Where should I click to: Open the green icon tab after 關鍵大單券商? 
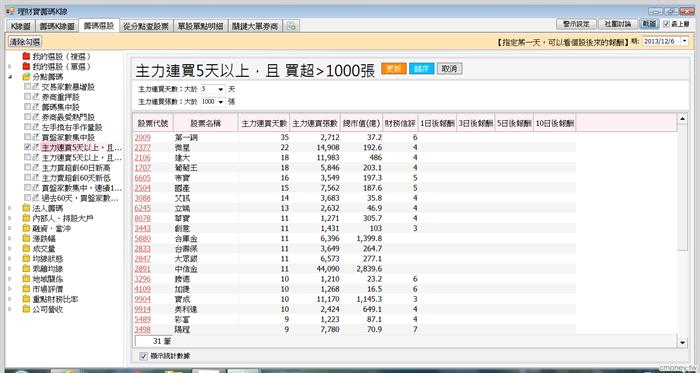(292, 26)
